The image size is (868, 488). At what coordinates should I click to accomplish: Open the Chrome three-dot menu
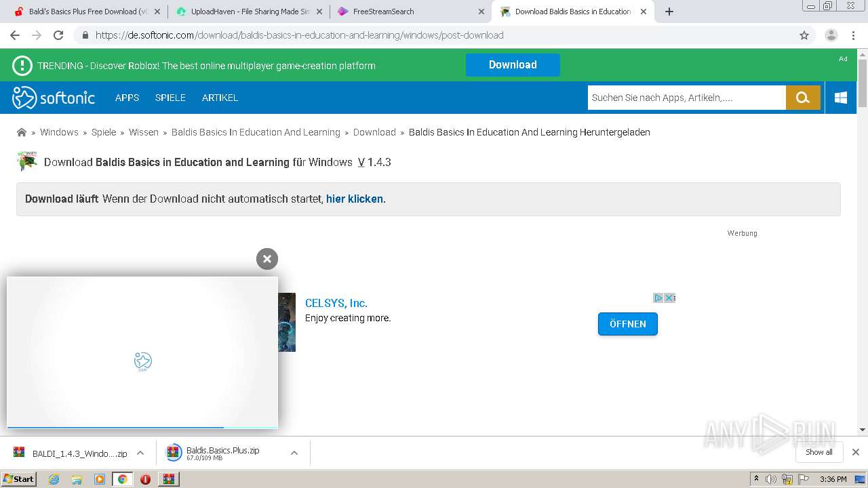click(x=854, y=35)
